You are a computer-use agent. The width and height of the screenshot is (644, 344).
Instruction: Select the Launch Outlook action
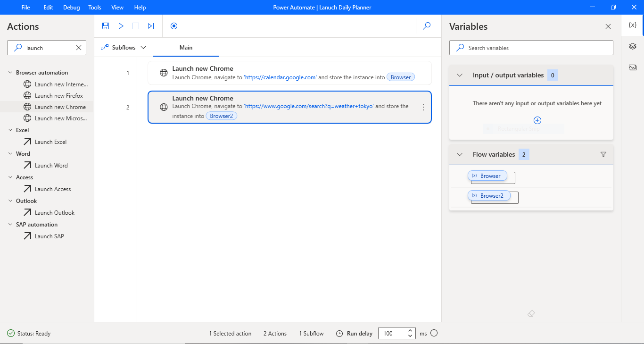tap(49, 212)
